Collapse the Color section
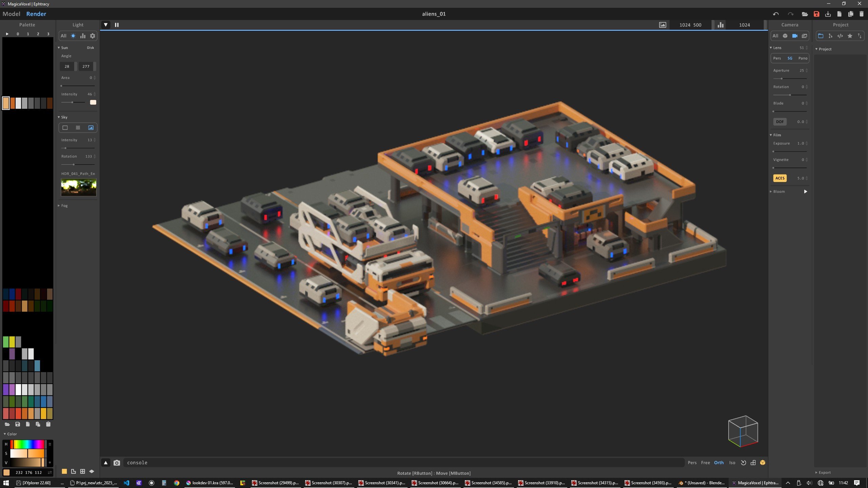Image resolution: width=868 pixels, height=488 pixels. pyautogui.click(x=10, y=434)
